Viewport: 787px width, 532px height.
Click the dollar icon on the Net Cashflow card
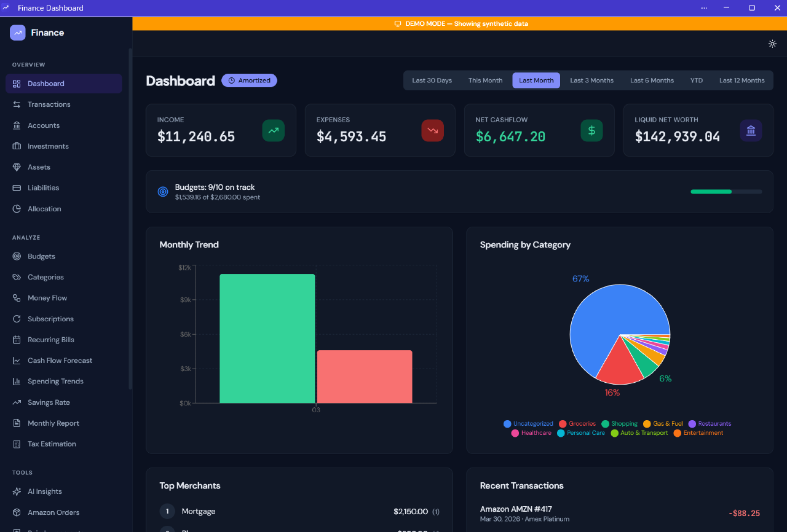(x=591, y=130)
